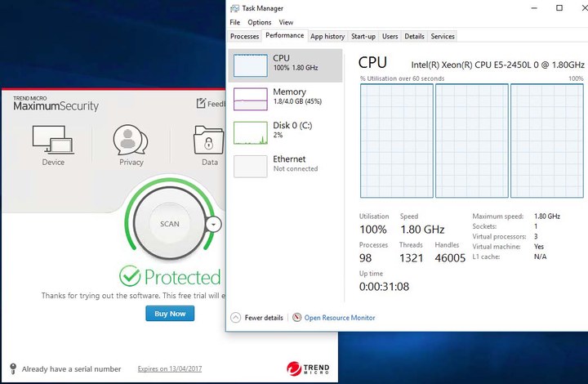The height and width of the screenshot is (384, 588).
Task: Click the Buy Now button
Action: click(170, 314)
